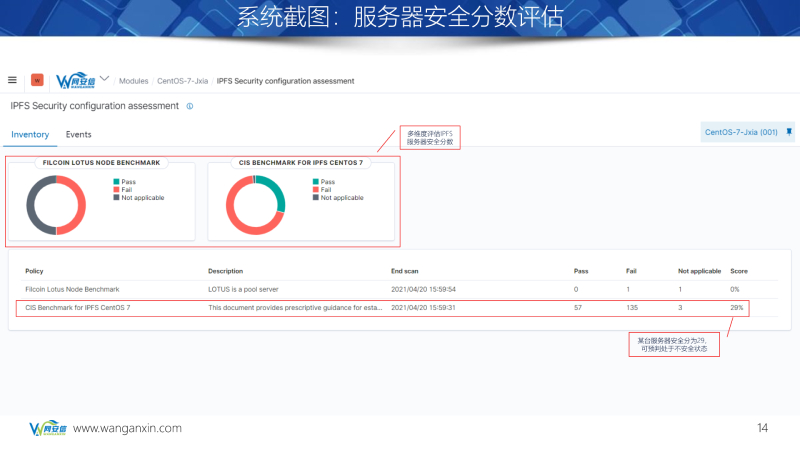Image resolution: width=800 pixels, height=450 pixels.
Task: Click the orange W app icon
Action: [37, 80]
